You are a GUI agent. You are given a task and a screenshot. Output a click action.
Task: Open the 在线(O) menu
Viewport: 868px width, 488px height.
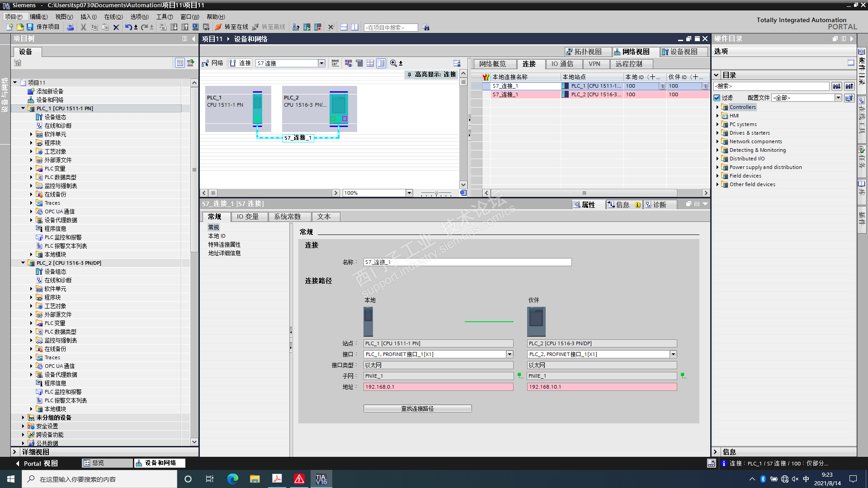tap(113, 17)
